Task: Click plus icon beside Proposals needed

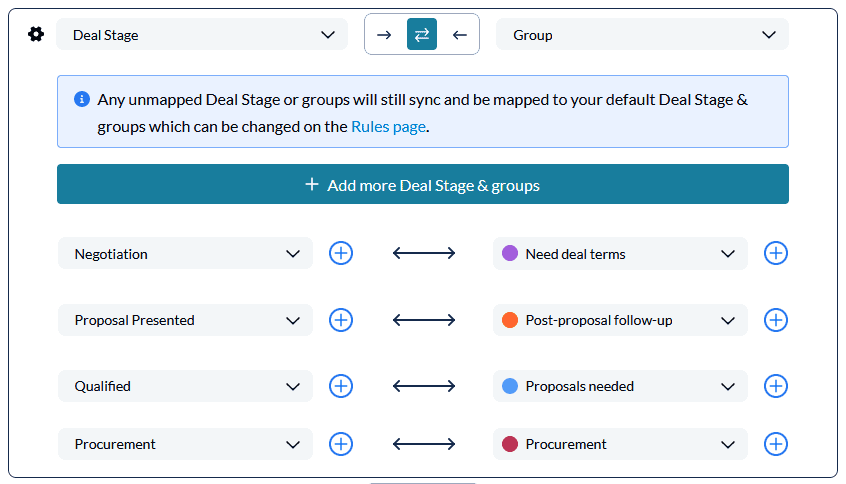Action: (776, 386)
